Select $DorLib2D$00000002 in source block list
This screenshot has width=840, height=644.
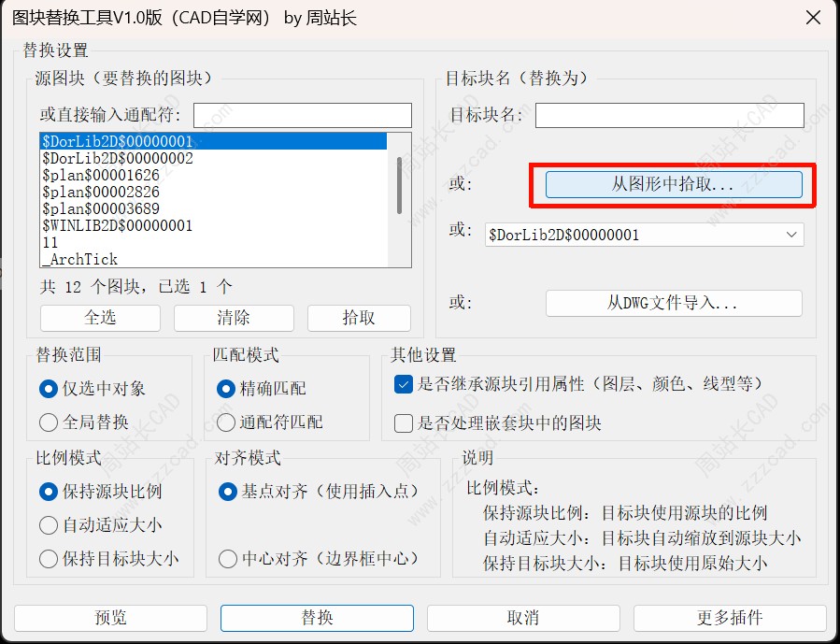(x=118, y=159)
